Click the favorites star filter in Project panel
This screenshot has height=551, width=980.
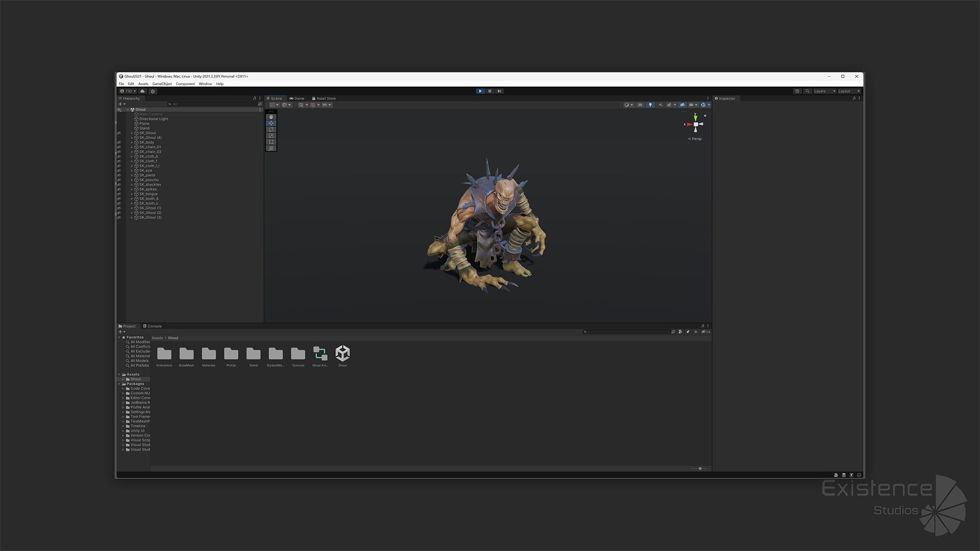(696, 332)
